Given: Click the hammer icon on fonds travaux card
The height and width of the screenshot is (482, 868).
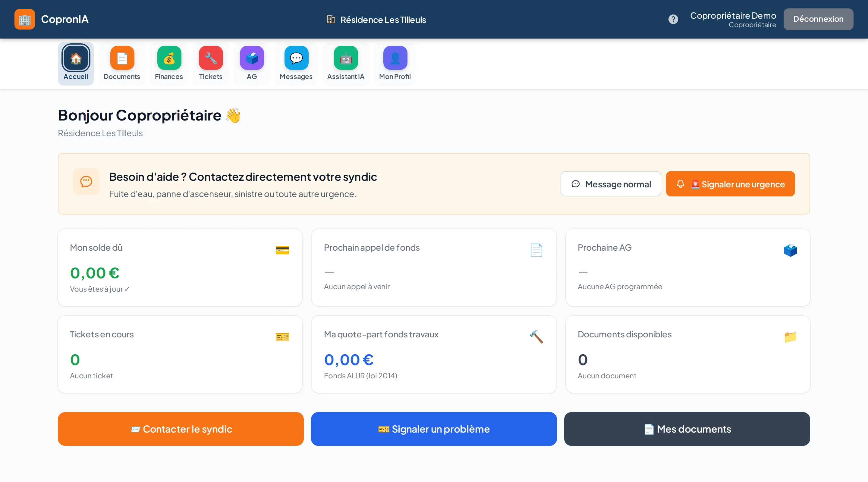Looking at the screenshot, I should point(536,337).
